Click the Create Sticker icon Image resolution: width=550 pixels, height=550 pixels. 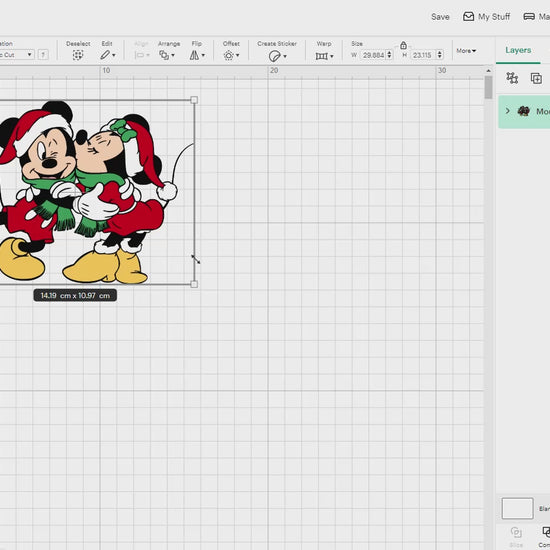click(x=275, y=56)
